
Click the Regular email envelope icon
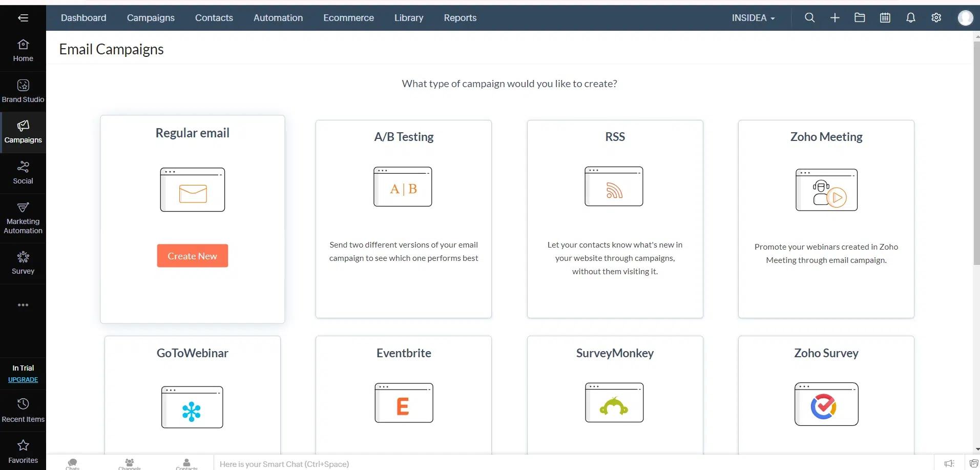tap(193, 190)
